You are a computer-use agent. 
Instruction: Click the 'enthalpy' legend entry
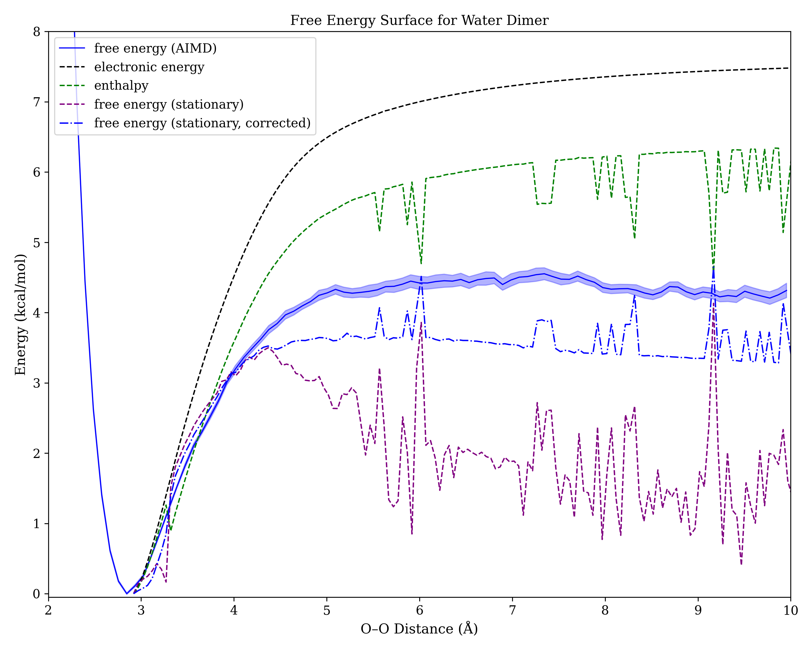click(121, 86)
